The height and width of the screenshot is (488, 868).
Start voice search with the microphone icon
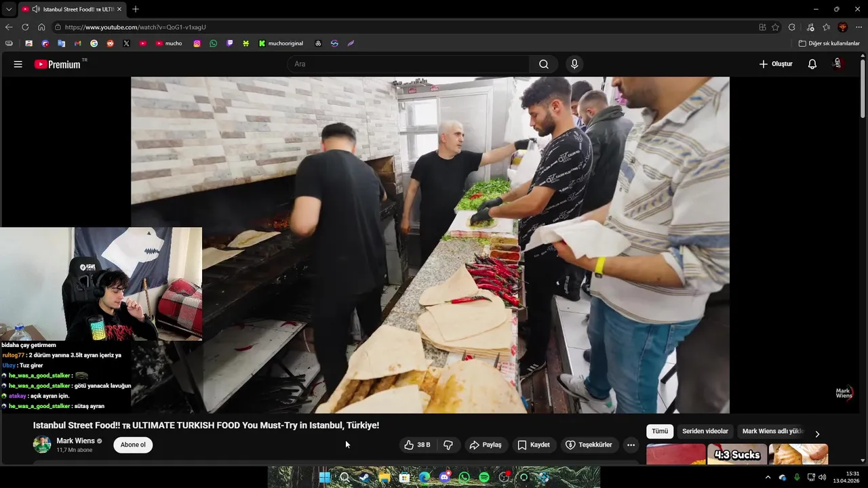(574, 64)
